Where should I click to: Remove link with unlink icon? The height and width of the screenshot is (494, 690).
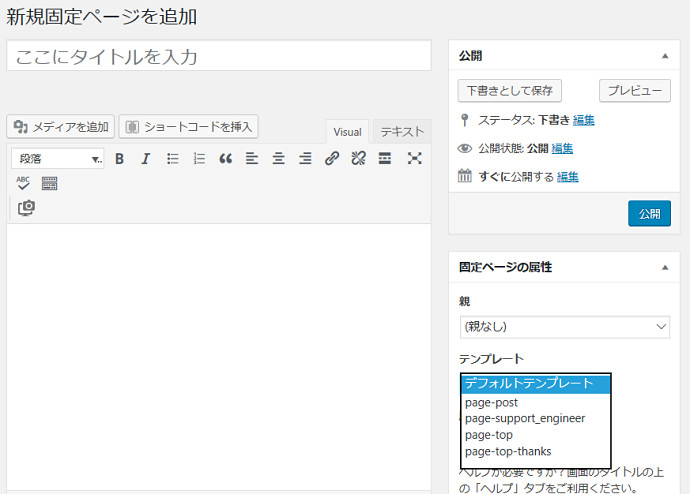[358, 158]
